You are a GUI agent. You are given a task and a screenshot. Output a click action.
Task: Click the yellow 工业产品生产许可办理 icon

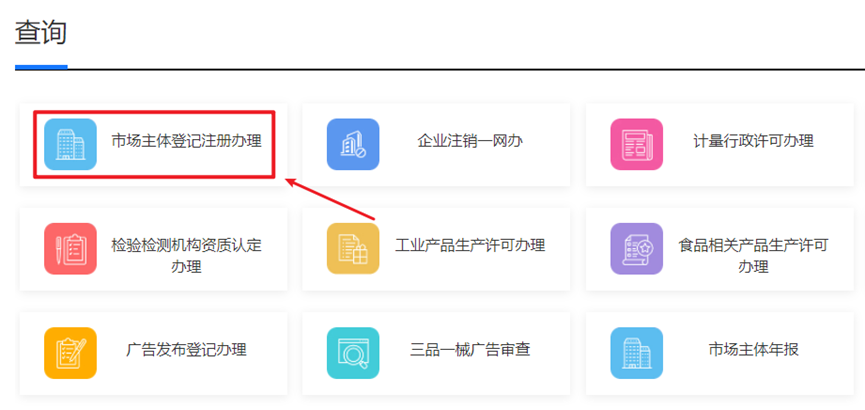point(353,248)
